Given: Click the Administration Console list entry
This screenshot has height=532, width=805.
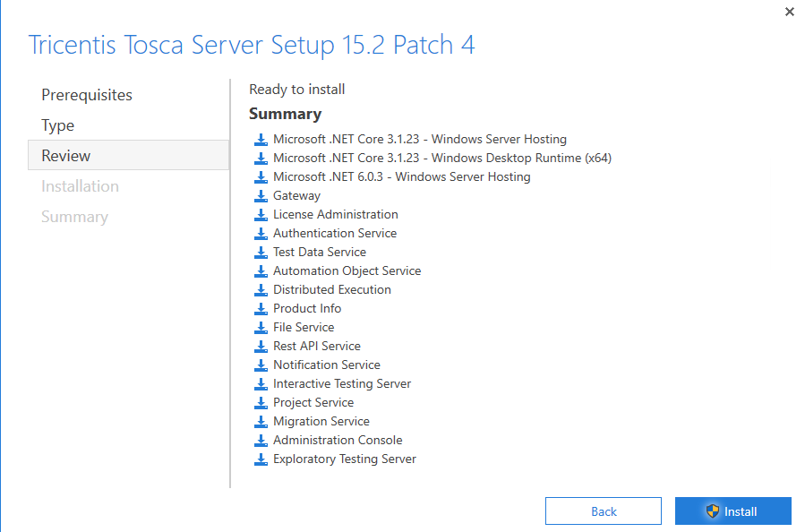Looking at the screenshot, I should [x=338, y=440].
